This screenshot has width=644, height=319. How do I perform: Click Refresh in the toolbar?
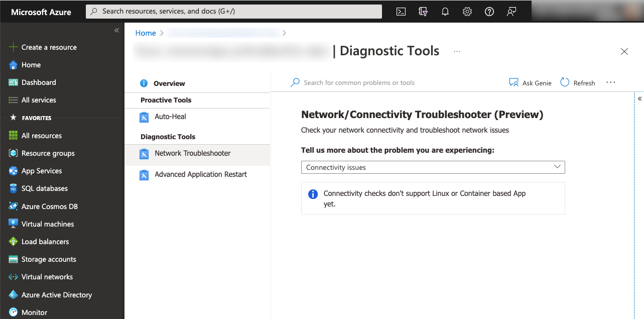(x=578, y=83)
